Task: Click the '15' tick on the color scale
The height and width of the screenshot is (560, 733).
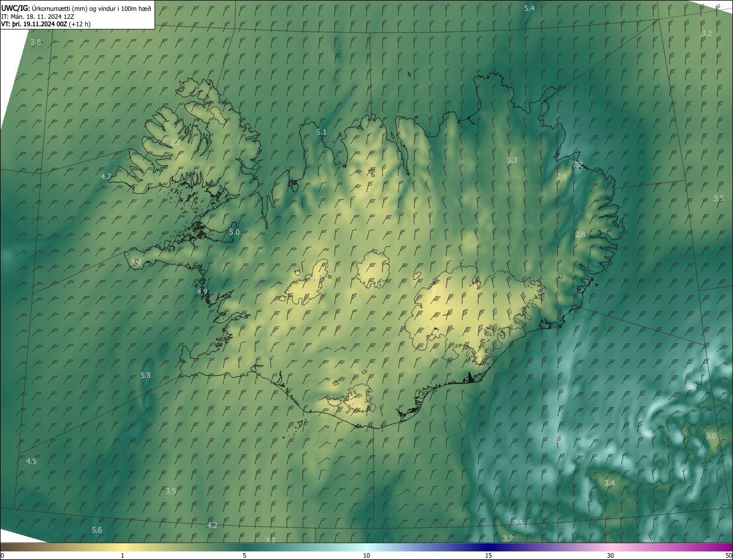Action: (488, 555)
